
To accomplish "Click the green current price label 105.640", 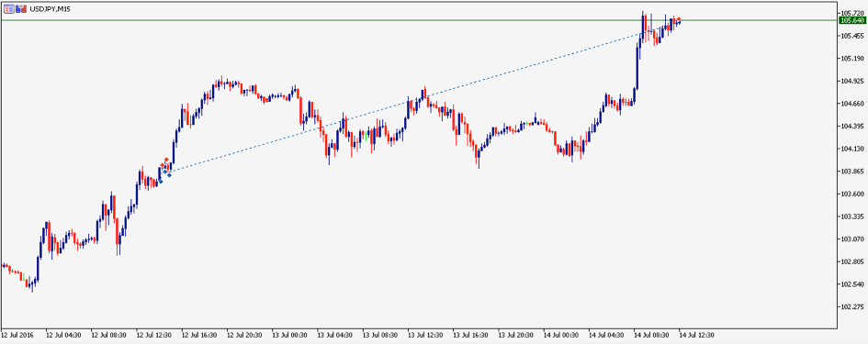I will click(852, 20).
